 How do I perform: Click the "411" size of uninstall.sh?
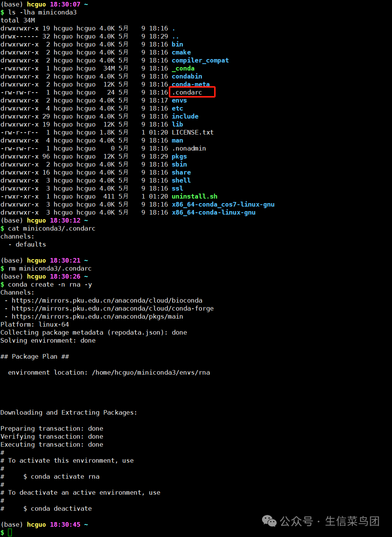pyautogui.click(x=109, y=196)
